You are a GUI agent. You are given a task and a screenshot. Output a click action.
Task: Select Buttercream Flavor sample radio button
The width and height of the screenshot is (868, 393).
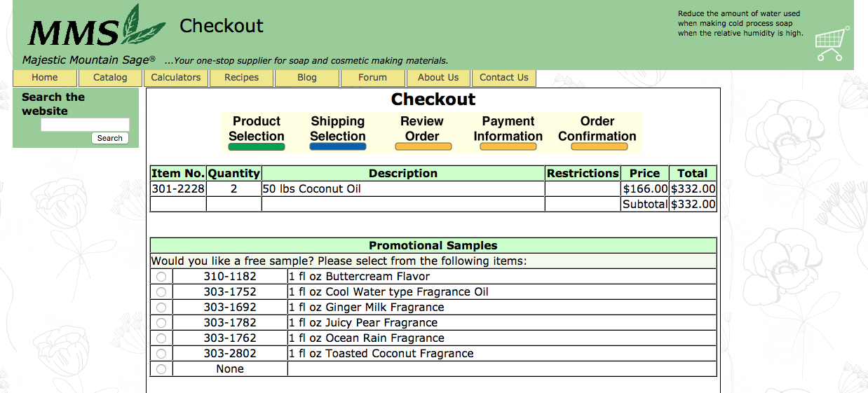tap(161, 277)
